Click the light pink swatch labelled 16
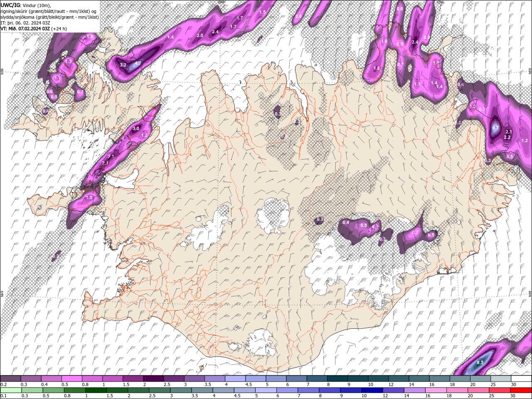The width and height of the screenshot is (532, 399). click(436, 390)
